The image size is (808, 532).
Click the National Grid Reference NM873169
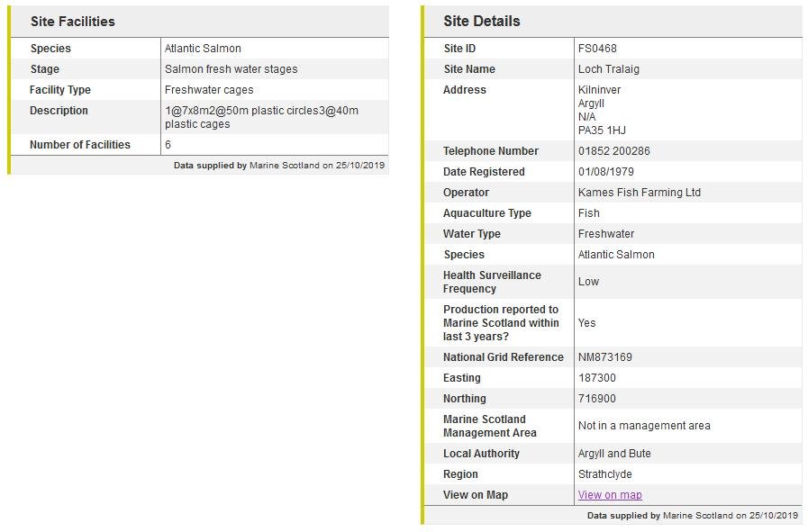[607, 356]
